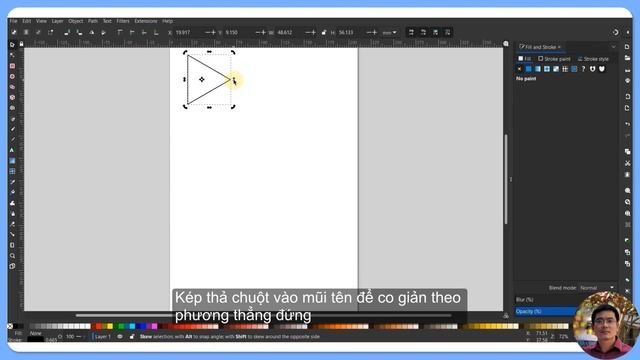Click the Width W field
Viewport: 640px width, 360px height.
(291, 32)
